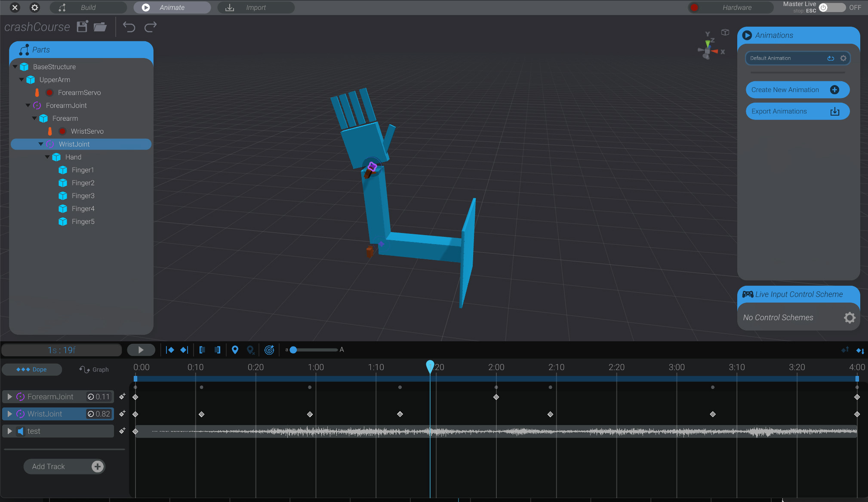Click the Export Animations button
This screenshot has height=502, width=868.
click(x=797, y=111)
